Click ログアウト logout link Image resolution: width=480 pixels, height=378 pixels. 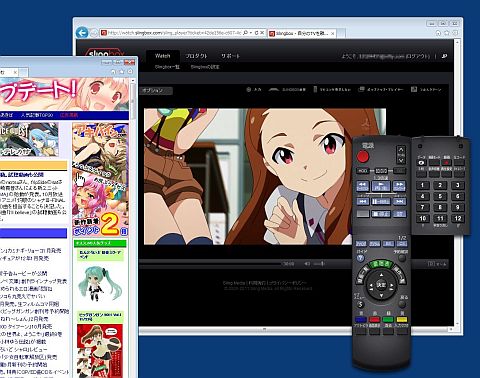[418, 57]
